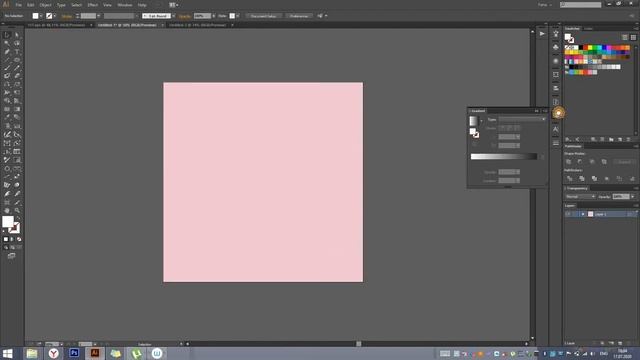Viewport: 640px width, 360px height.
Task: Expand Layer 1 disclosure triangle
Action: tap(583, 214)
